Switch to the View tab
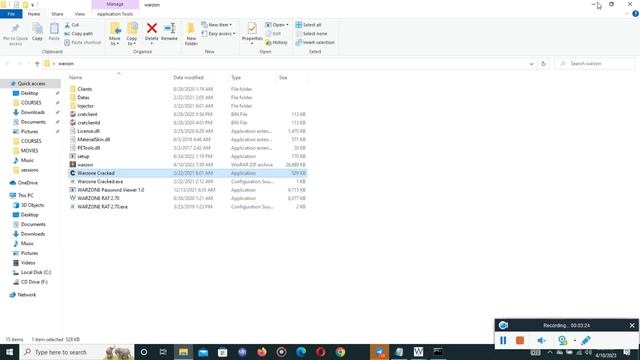This screenshot has width=640, height=360. [x=80, y=14]
